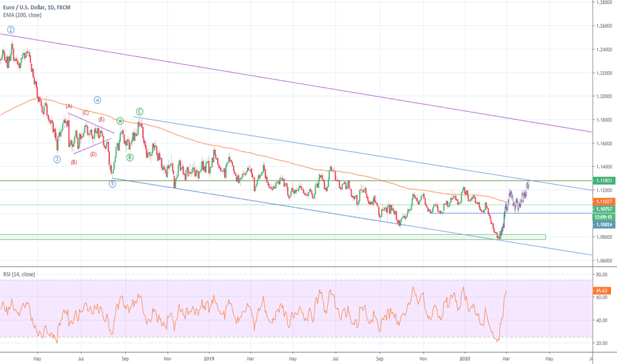Screen dimensions: 617x364
Task: Click the blue circled wave 3 marker
Action: [58, 159]
